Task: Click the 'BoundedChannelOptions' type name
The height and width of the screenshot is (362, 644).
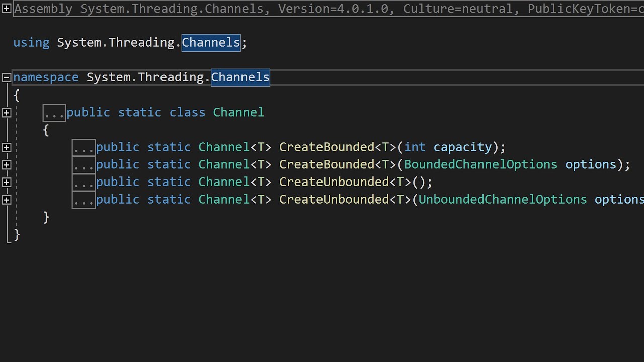Action: [x=480, y=164]
